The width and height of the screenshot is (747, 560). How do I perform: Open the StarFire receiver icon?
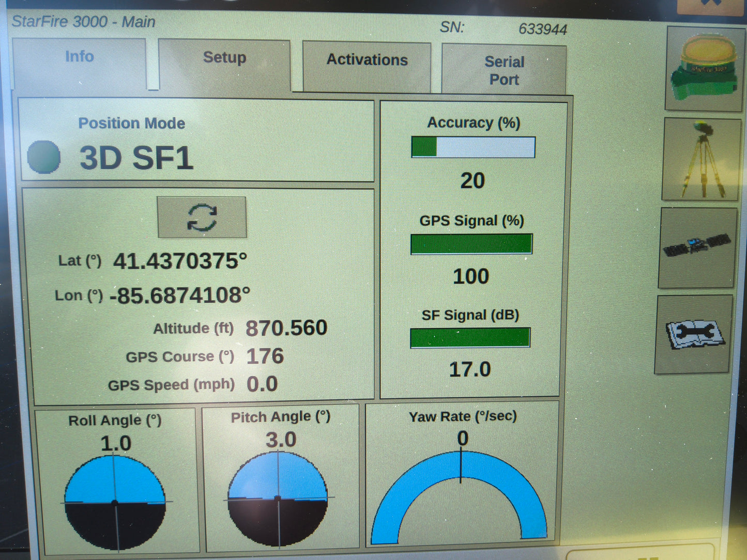pyautogui.click(x=705, y=69)
